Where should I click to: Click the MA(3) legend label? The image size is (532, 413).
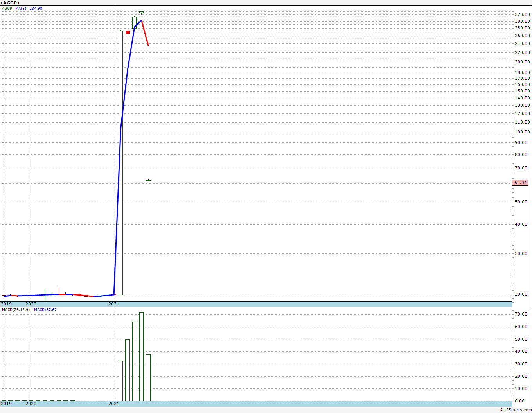[x=21, y=9]
